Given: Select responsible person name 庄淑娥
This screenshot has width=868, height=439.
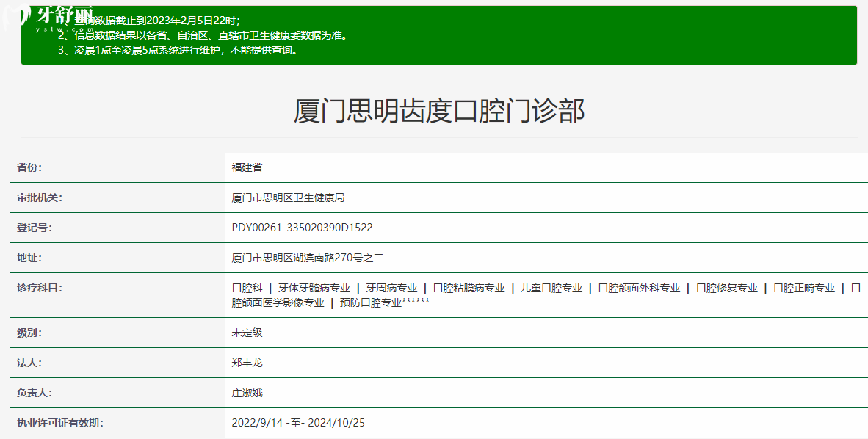Looking at the screenshot, I should click(x=247, y=393).
